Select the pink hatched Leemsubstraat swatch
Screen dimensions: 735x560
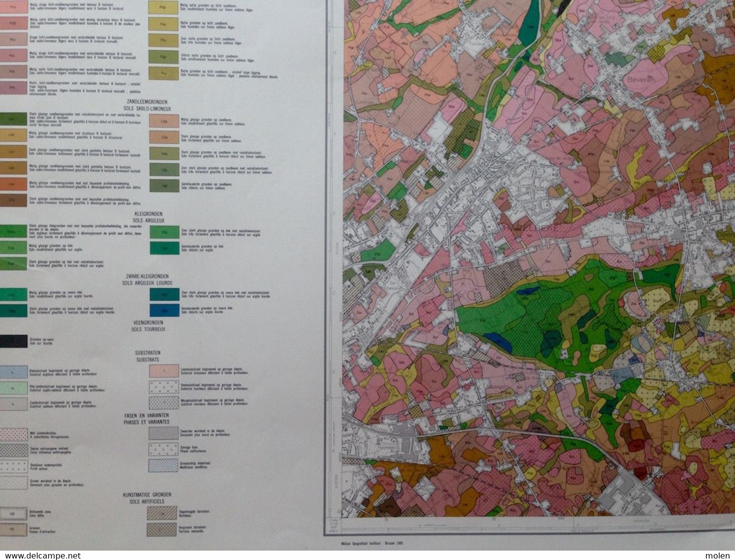coord(164,372)
